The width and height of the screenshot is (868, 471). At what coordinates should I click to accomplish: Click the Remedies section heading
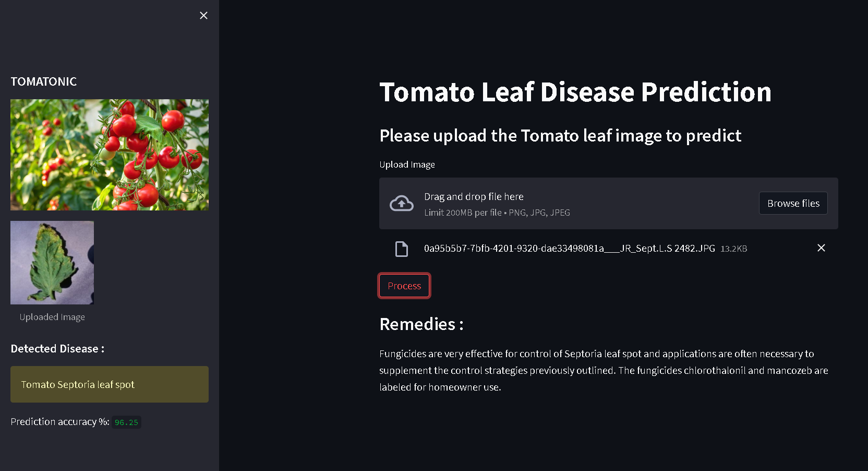coord(419,324)
